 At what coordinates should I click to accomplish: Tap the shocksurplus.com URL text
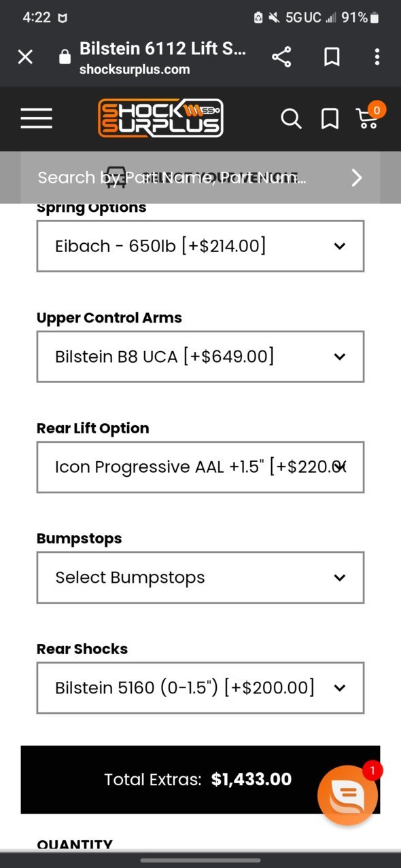click(135, 69)
